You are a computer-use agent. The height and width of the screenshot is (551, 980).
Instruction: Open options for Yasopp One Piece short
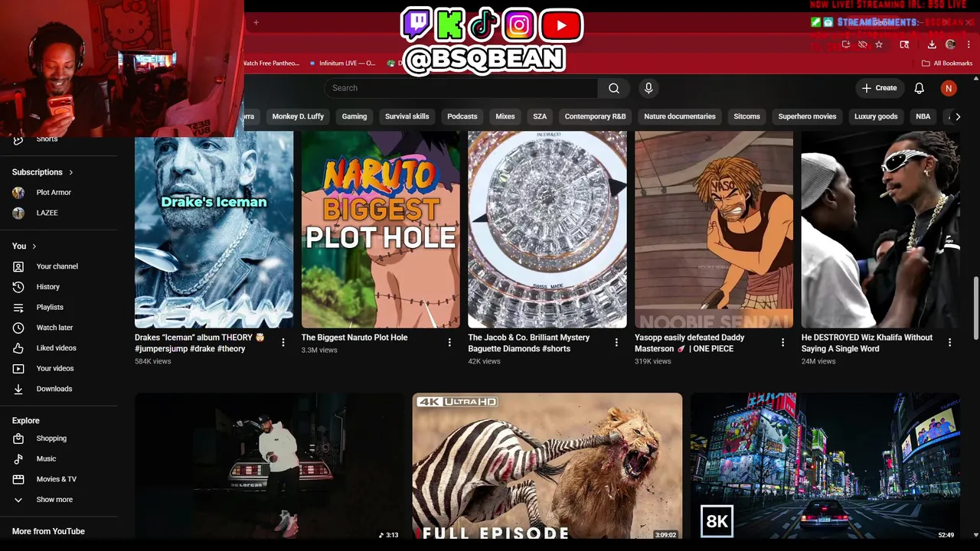tap(782, 343)
